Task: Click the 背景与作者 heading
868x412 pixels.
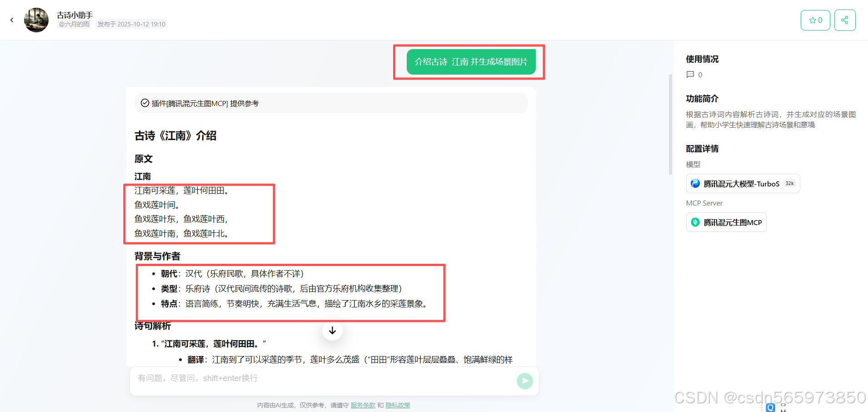Action: pos(157,256)
